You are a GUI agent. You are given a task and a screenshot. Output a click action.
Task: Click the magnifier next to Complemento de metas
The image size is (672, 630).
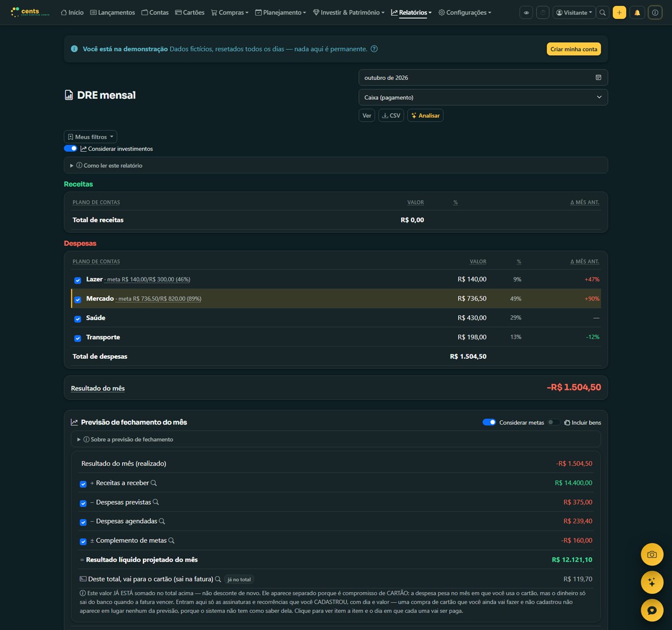pyautogui.click(x=172, y=540)
